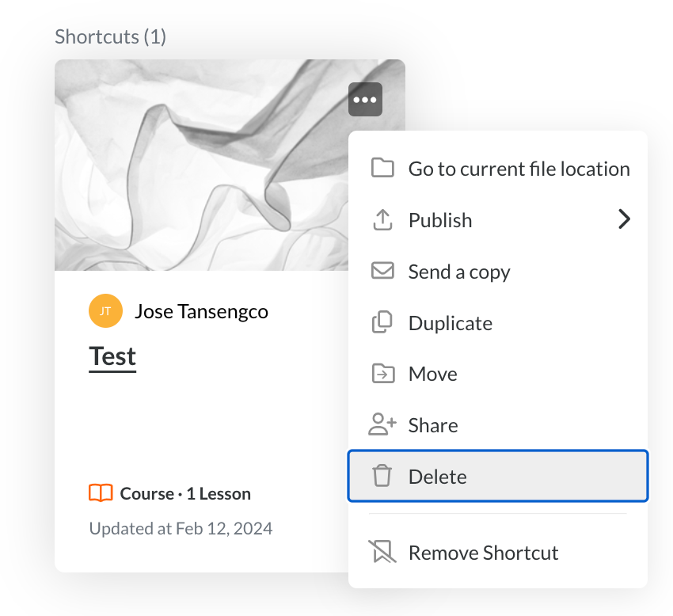The width and height of the screenshot is (673, 616).
Task: Click the orange book Course icon
Action: click(x=101, y=494)
